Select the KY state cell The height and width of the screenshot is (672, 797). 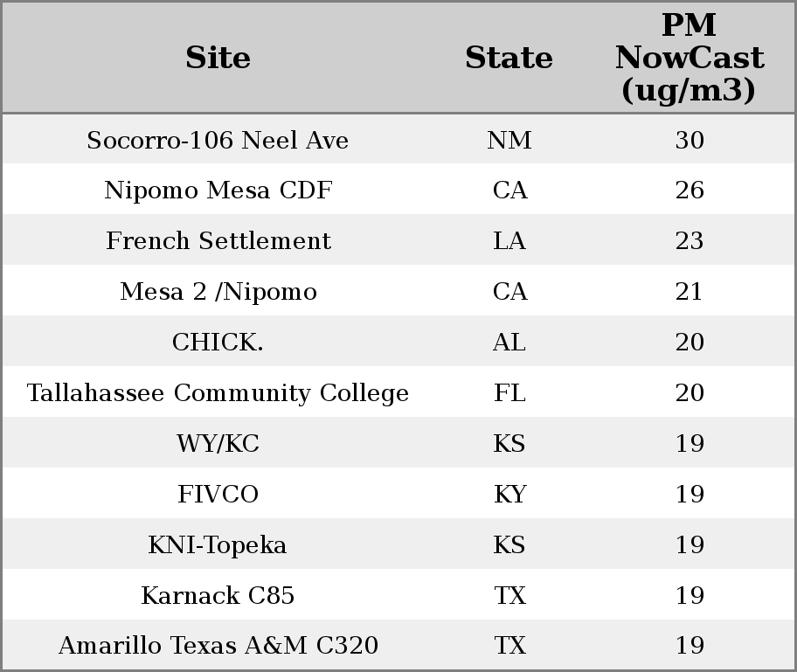click(509, 495)
